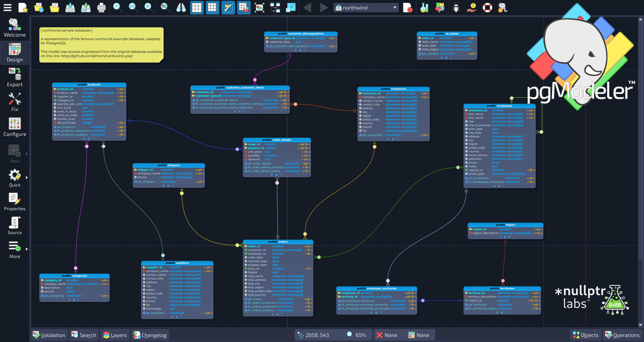Open the model overview
Viewport: 644px width, 342px height.
pos(259,7)
